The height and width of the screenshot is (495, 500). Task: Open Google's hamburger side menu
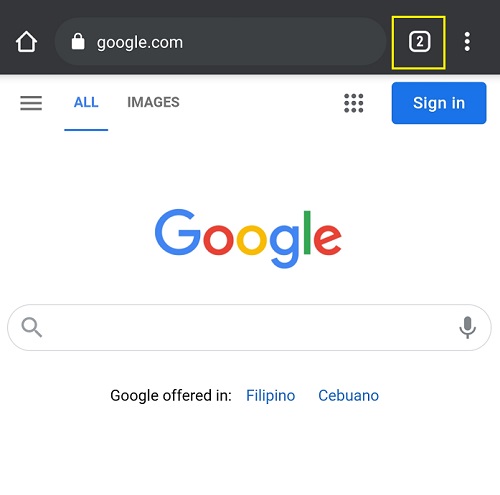click(31, 103)
